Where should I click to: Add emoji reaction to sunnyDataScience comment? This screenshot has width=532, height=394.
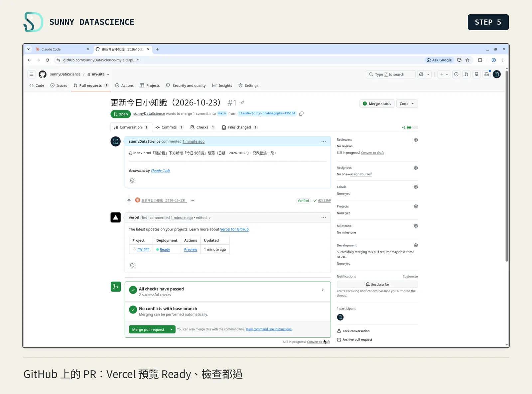click(132, 181)
